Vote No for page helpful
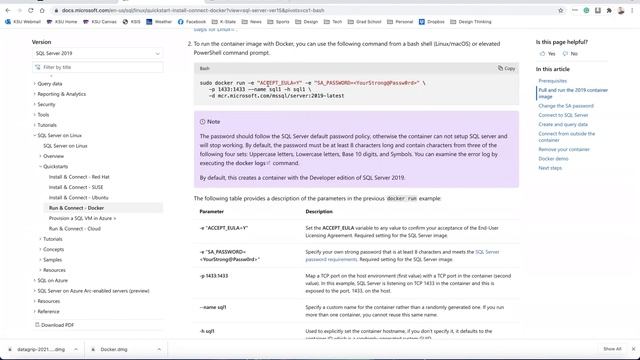The height and width of the screenshot is (360, 640). click(570, 54)
